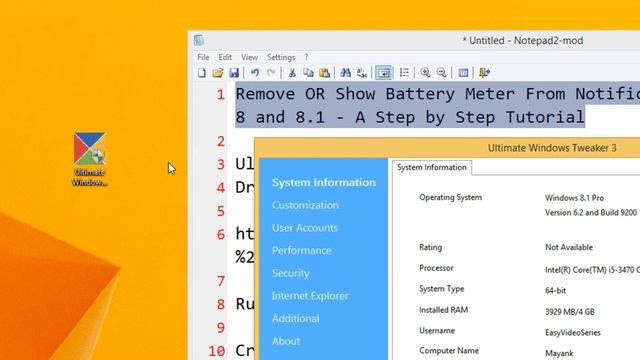Click the 'Not Available' rating value
The image size is (640, 360).
pyautogui.click(x=569, y=247)
